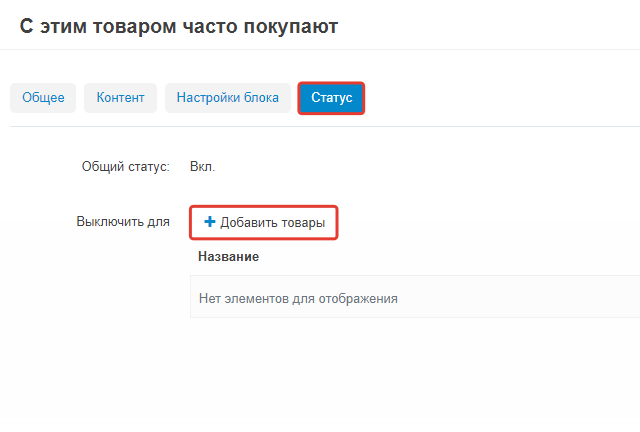Click the Общий статус: field label
This screenshot has width=640, height=432.
125,167
